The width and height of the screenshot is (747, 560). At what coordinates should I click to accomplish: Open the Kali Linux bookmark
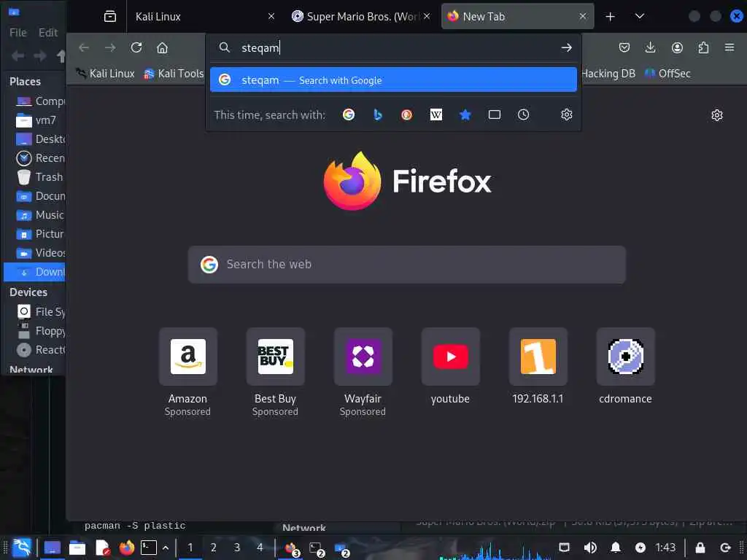coord(106,74)
